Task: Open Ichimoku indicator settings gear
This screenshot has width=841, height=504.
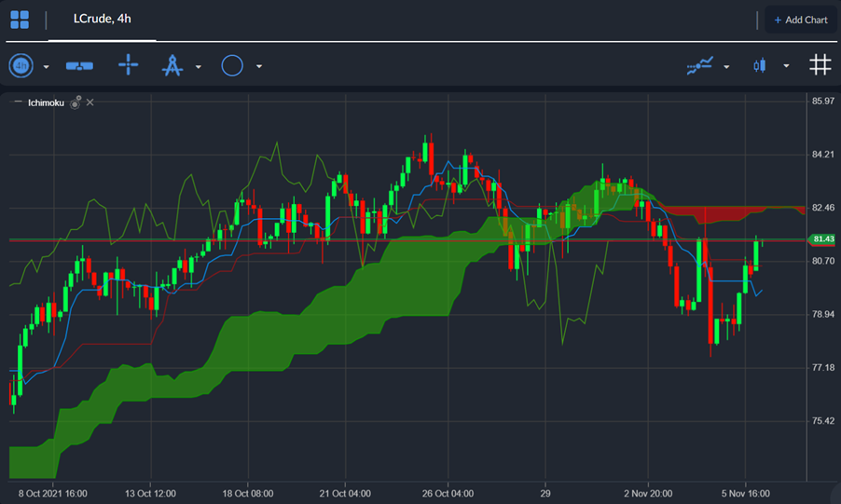Action: 76,102
